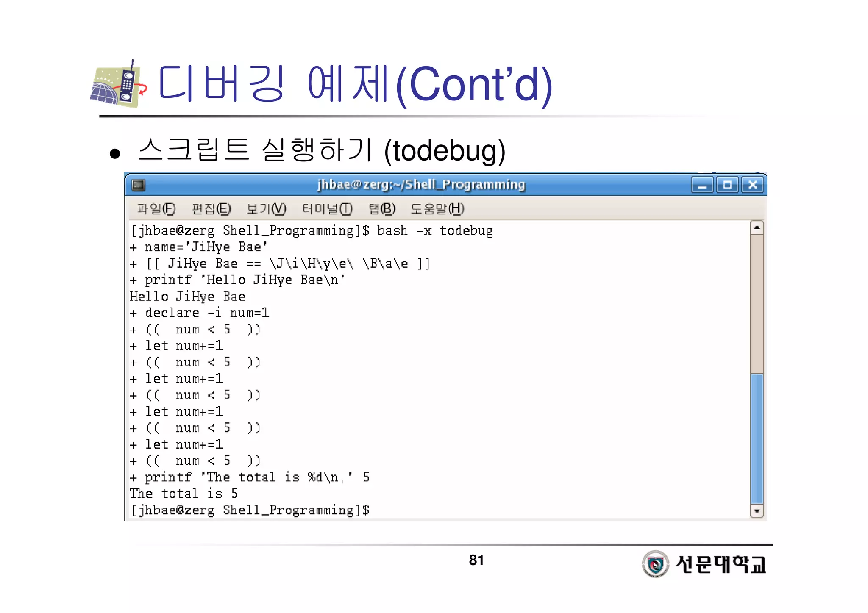Click the printf 'The total is %d\n,' line
Image resolution: width=868 pixels, height=613 pixels.
click(250, 477)
